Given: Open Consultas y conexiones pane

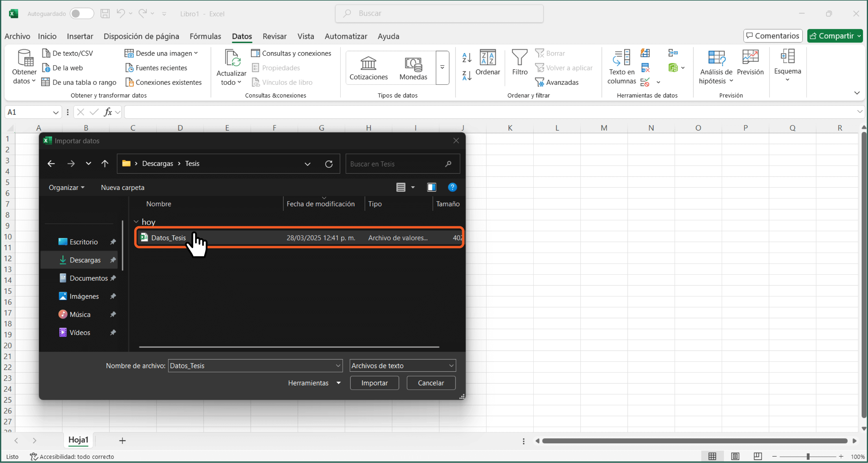Looking at the screenshot, I should pos(291,53).
